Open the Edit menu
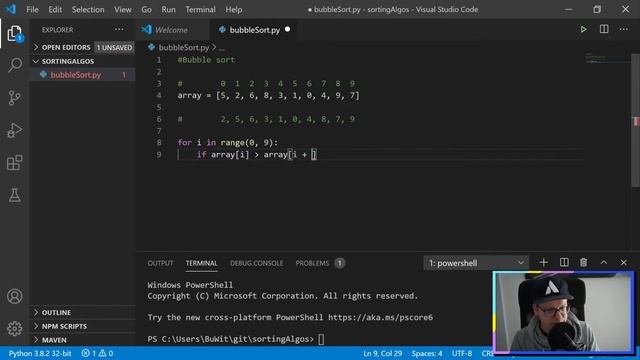Screen dimensions: 640x360 pyautogui.click(x=55, y=9)
